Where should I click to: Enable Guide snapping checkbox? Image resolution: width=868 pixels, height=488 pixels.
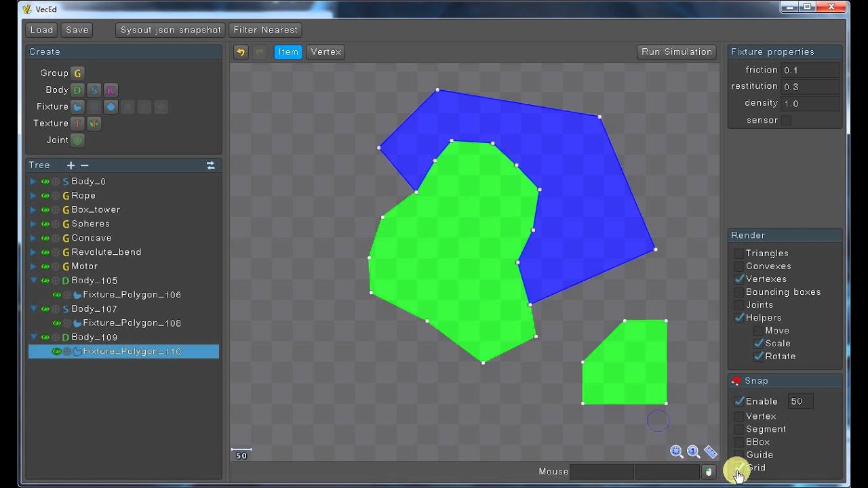tap(738, 455)
